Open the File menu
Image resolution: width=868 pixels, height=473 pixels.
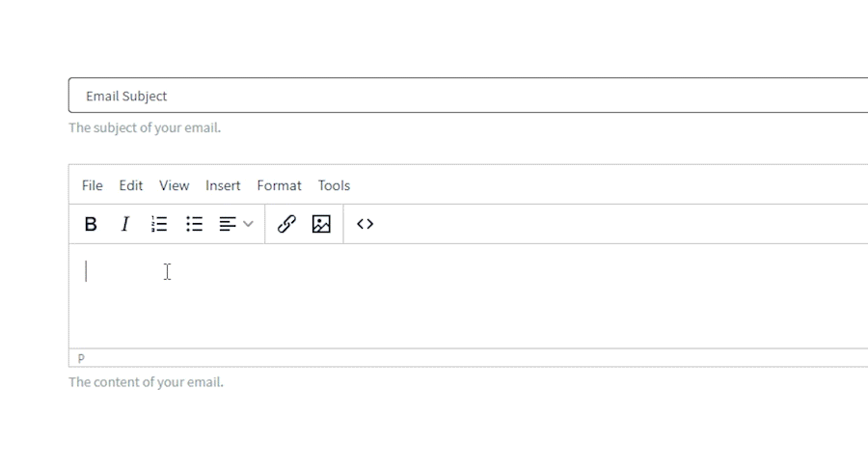coord(92,185)
